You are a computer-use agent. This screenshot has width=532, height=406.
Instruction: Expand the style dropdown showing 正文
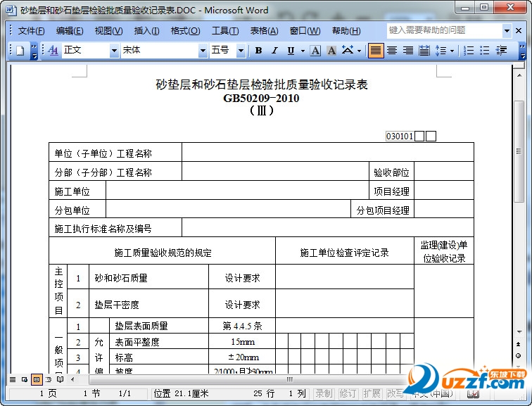pyautogui.click(x=114, y=51)
